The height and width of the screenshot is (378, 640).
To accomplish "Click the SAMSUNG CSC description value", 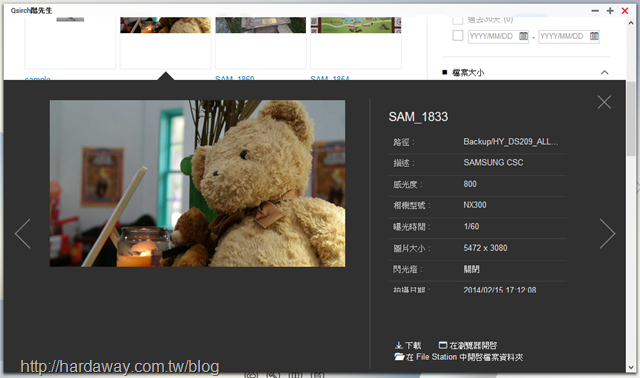I will 493,162.
